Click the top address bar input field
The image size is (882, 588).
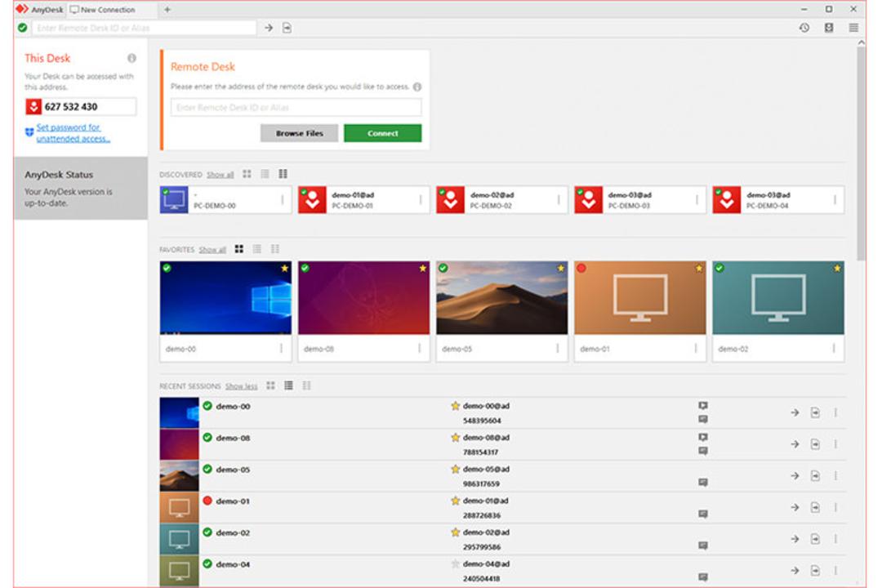(x=144, y=28)
